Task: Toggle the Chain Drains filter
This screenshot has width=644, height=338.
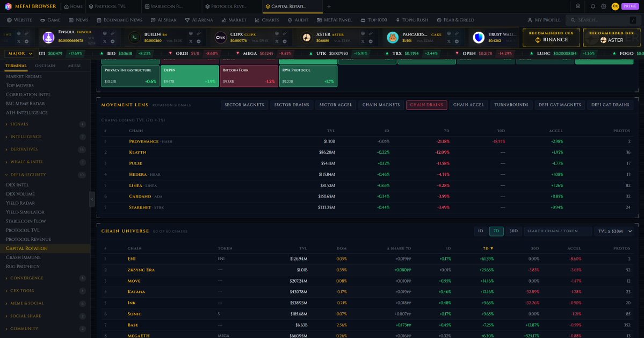Action: (x=426, y=105)
